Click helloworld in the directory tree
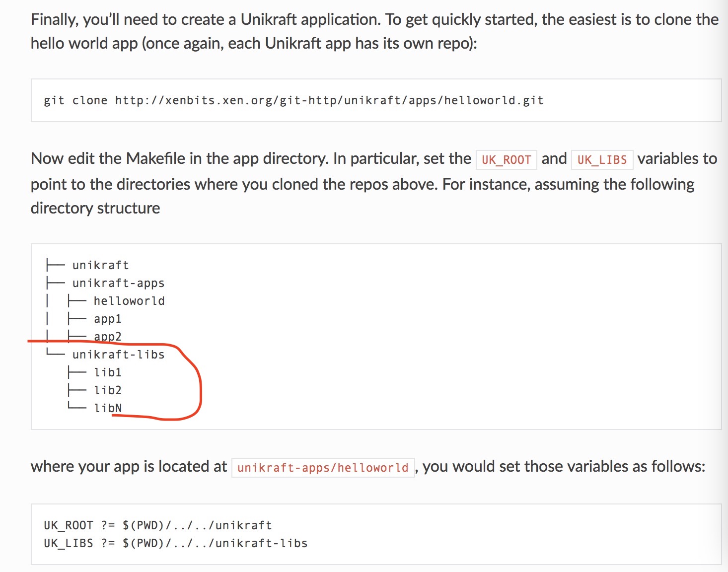Screen dimensions: 728x572 click(129, 301)
